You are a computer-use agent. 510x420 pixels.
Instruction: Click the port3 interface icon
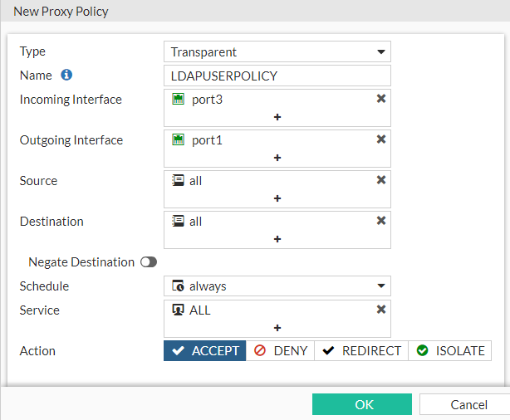(179, 99)
